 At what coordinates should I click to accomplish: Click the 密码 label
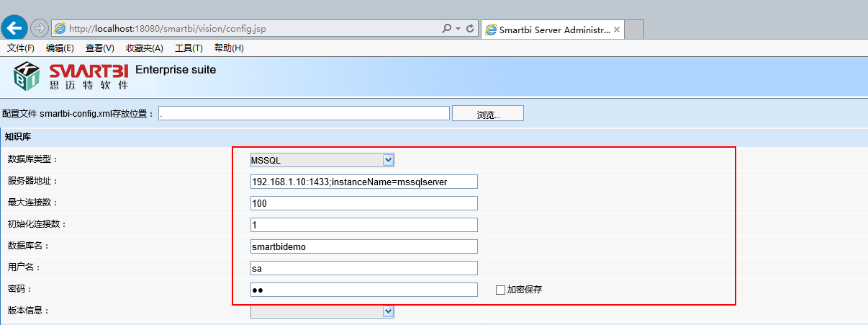coord(19,289)
